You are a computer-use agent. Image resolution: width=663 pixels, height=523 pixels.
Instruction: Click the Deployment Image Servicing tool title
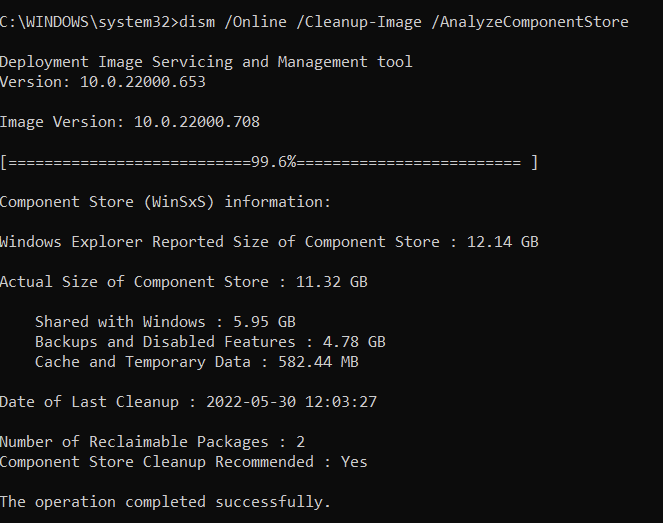pos(206,62)
